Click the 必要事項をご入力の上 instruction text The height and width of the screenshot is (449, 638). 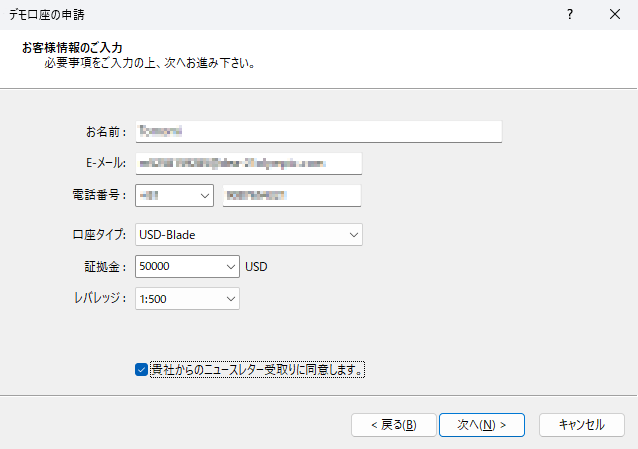(150, 63)
